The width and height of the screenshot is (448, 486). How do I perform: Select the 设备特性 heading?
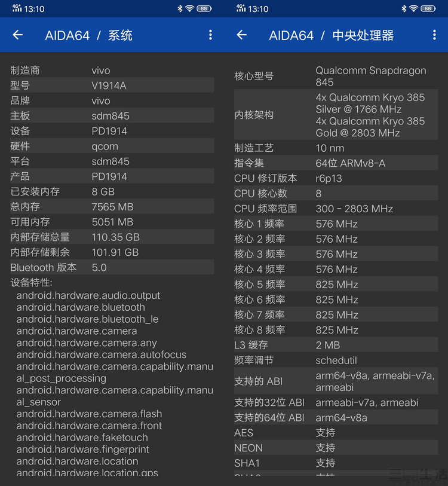(31, 282)
